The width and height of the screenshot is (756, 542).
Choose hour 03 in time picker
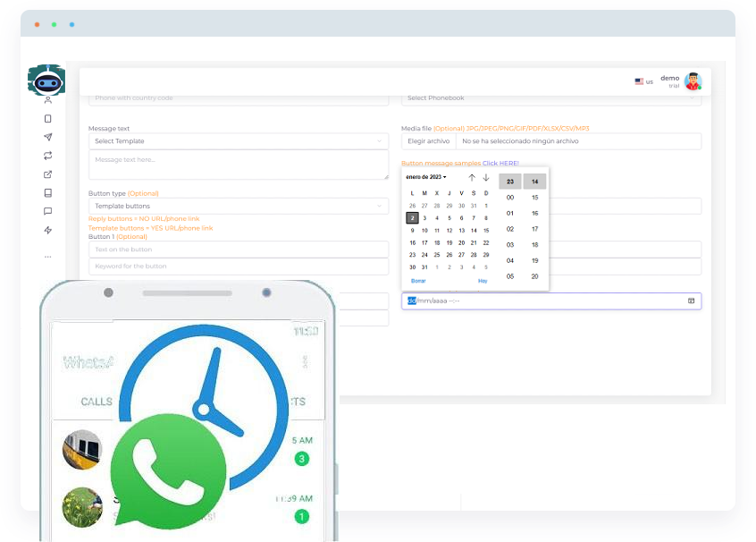pos(510,245)
